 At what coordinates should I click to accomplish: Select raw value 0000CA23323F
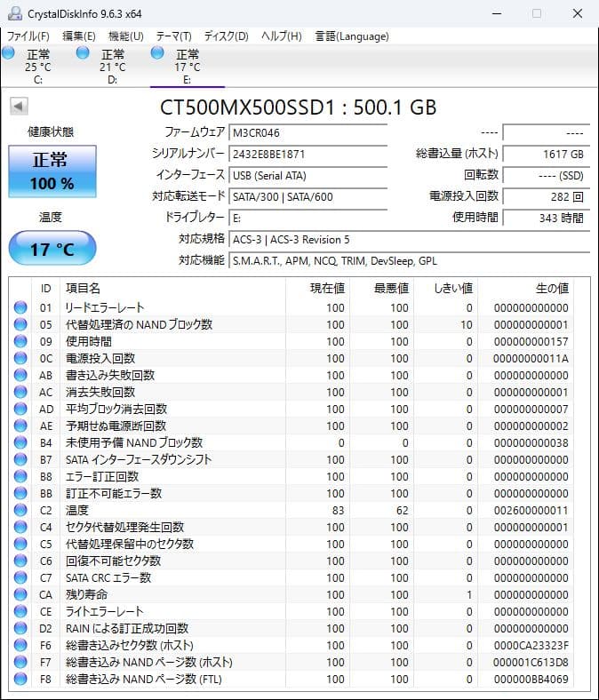[531, 646]
